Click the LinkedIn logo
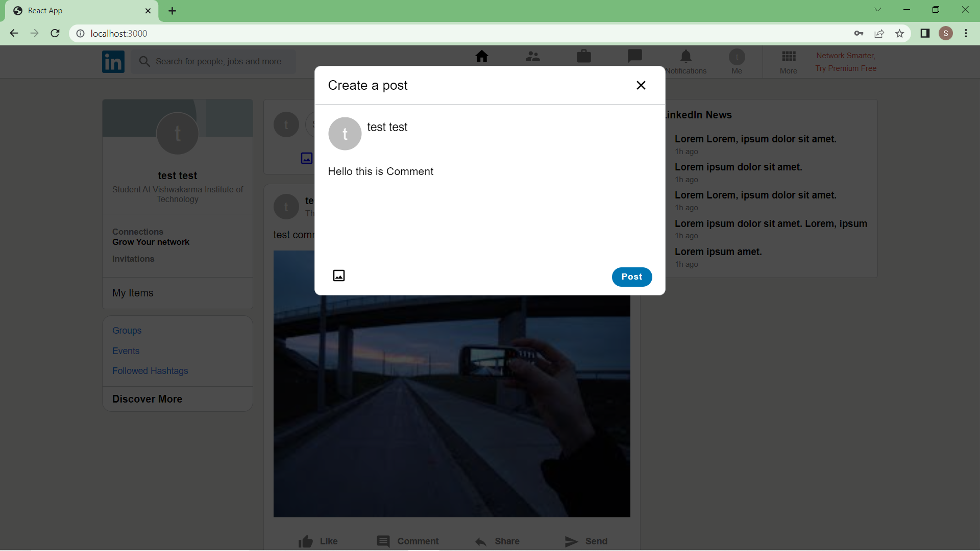 point(113,61)
